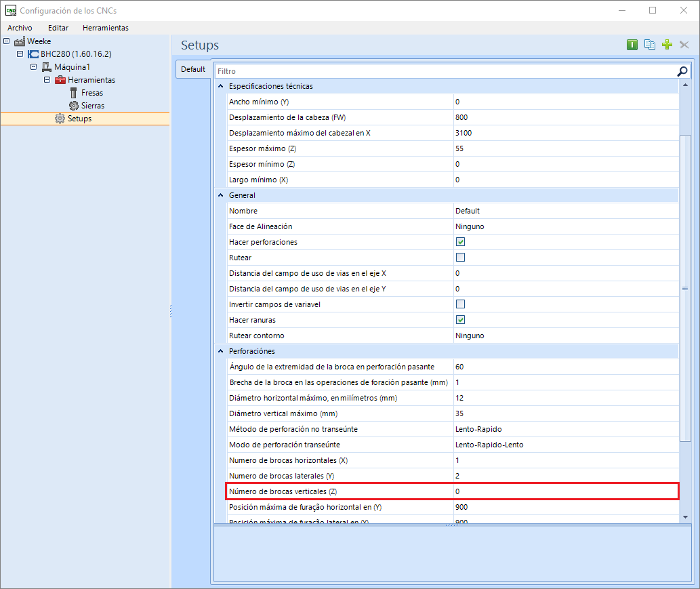Check Invertir campos de variavel

[x=460, y=304]
